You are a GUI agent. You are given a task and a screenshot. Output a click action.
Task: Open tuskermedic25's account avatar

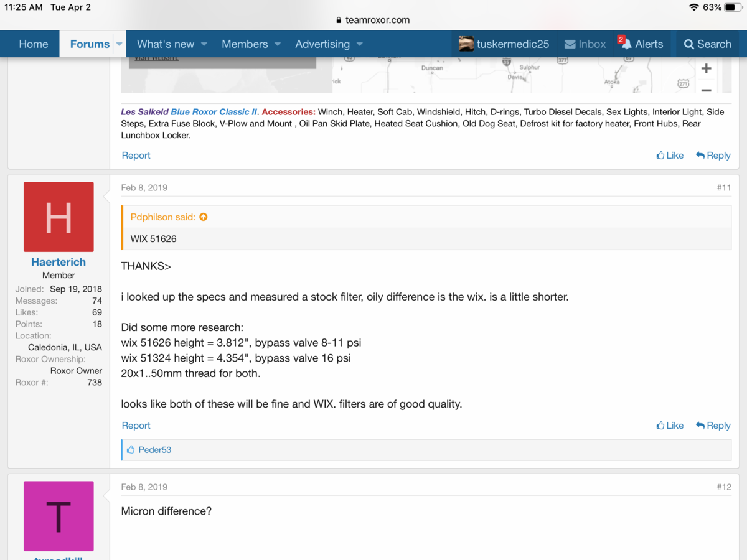[466, 44]
